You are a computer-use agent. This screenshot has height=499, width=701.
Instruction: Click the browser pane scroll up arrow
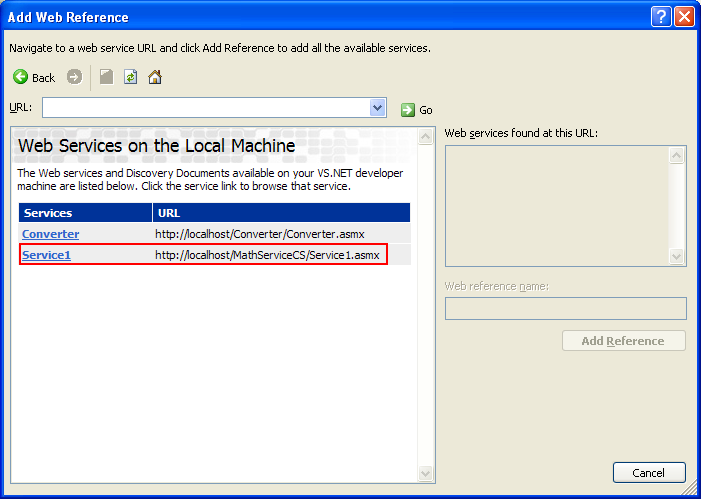point(426,136)
